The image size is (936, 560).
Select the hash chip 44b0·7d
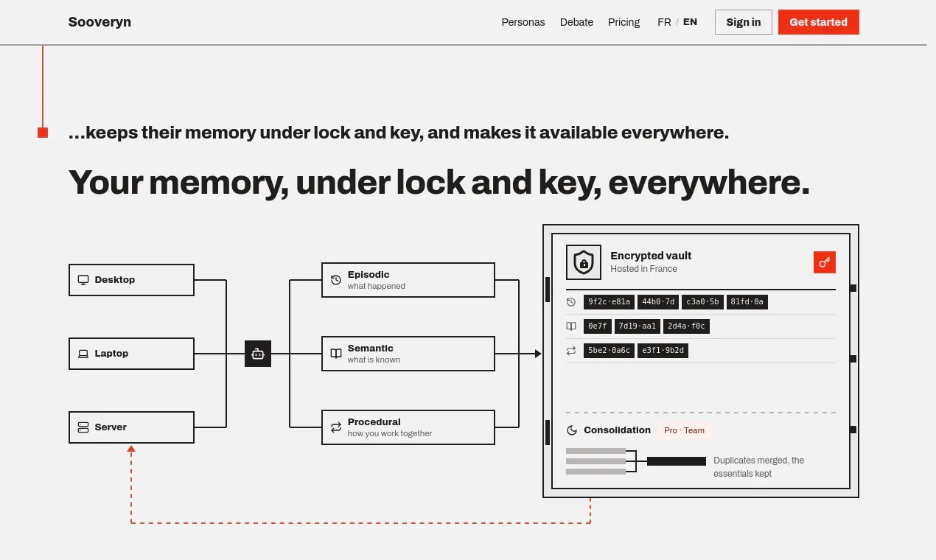pyautogui.click(x=658, y=301)
